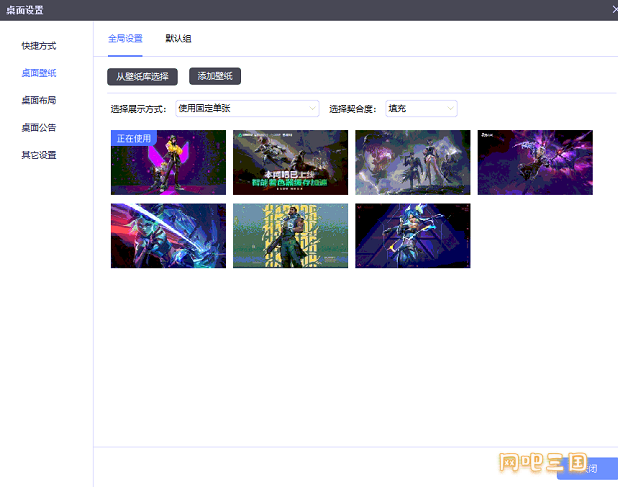Screen dimensions: 618x487
Task: Click the 从壁纸库选择 button
Action: tap(142, 76)
